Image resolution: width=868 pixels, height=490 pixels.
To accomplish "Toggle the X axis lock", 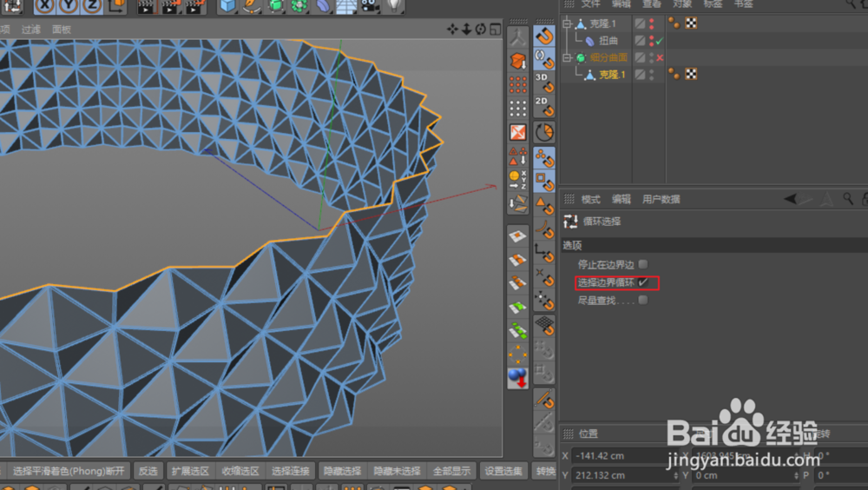I will 45,6.
